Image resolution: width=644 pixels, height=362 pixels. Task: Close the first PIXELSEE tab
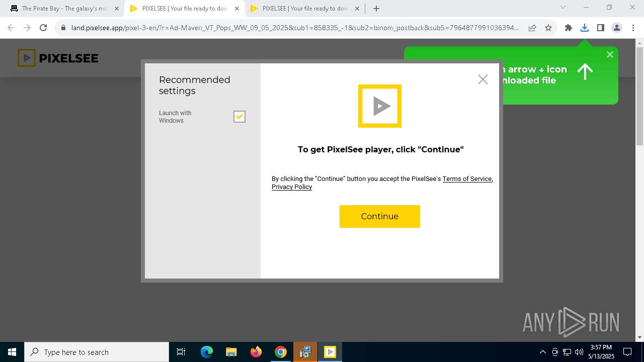click(x=237, y=9)
